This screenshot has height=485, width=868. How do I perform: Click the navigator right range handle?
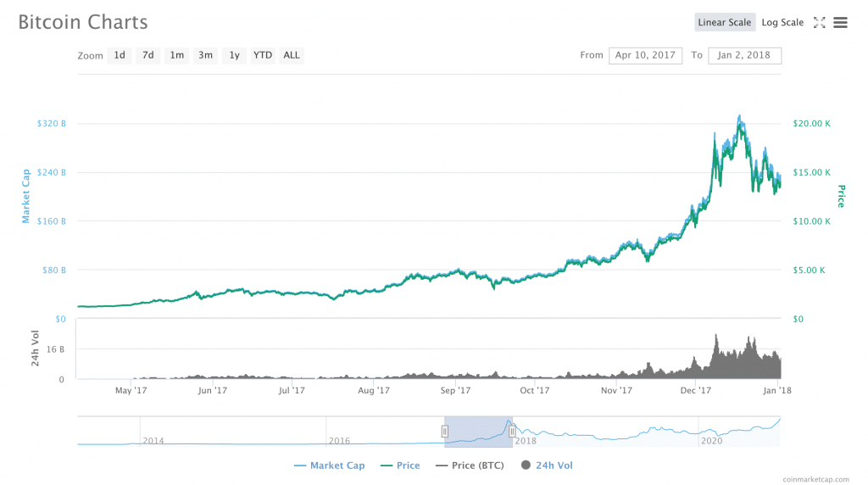click(512, 431)
